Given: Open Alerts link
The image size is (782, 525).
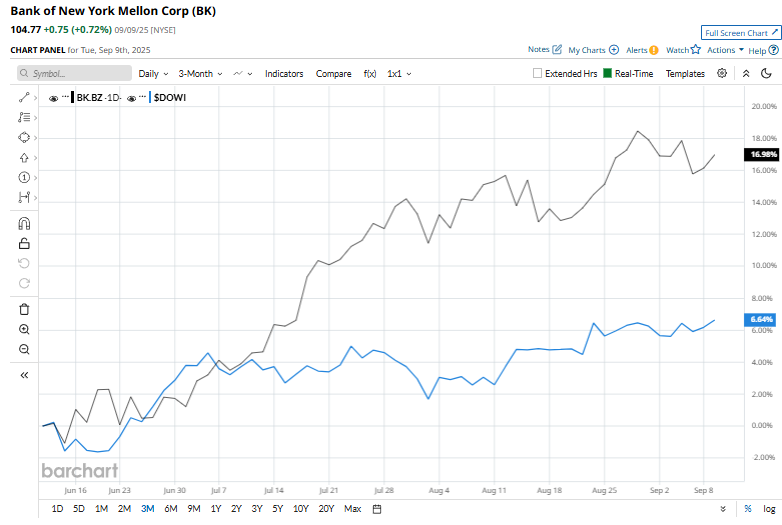Looking at the screenshot, I should pyautogui.click(x=642, y=50).
